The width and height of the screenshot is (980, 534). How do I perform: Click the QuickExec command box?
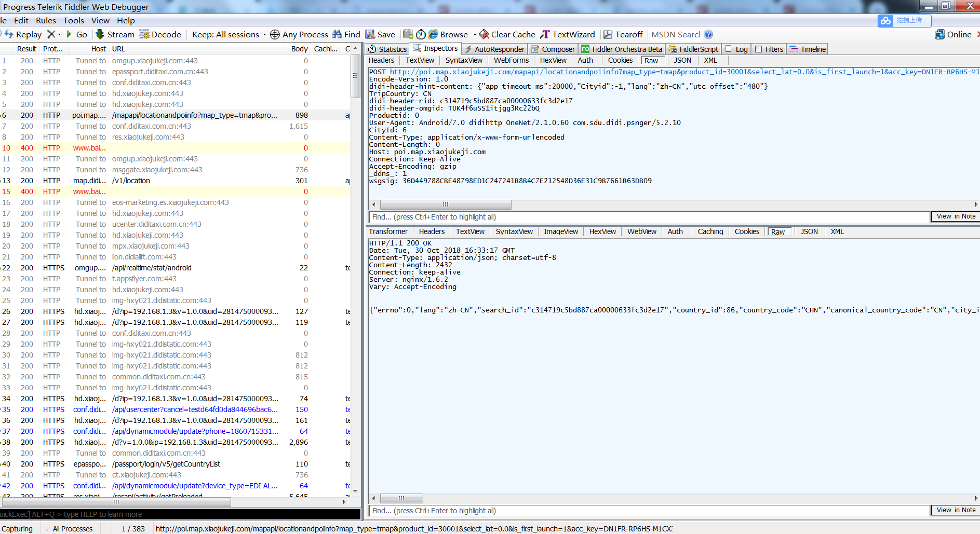click(180, 514)
